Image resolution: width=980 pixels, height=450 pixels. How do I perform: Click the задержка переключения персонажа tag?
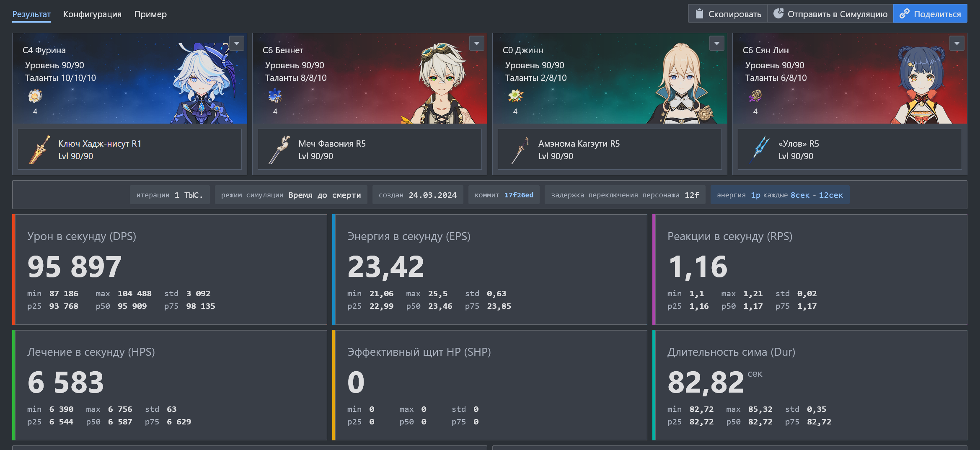[625, 195]
